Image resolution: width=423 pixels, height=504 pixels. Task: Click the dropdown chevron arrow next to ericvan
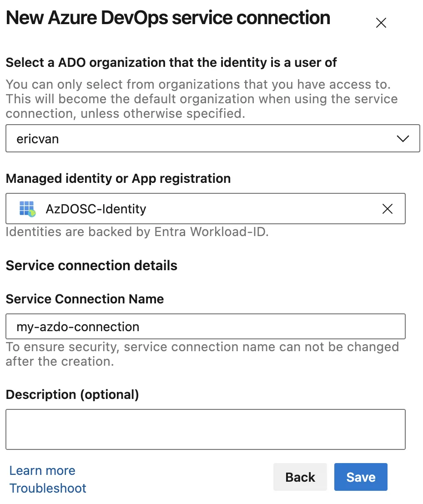[x=403, y=139]
